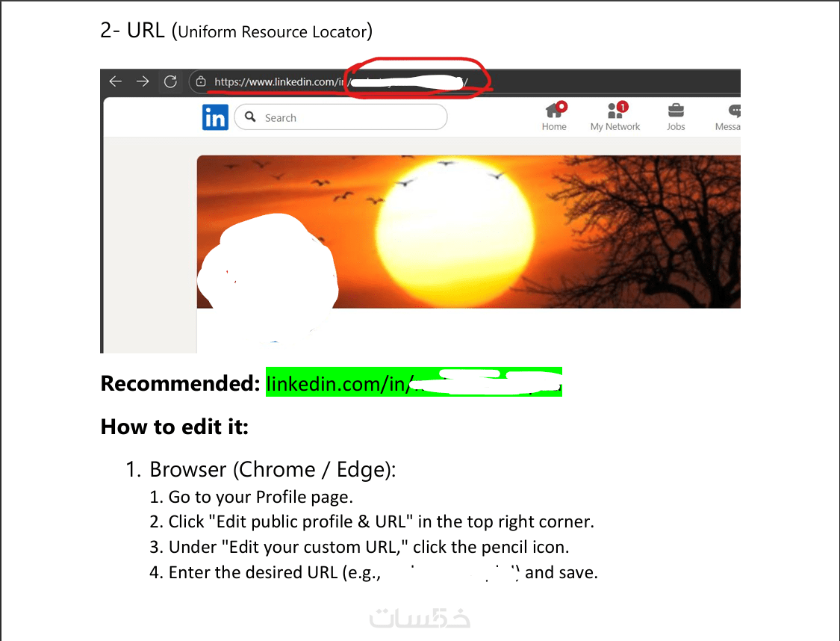
Task: Click the magnifier icon in Search
Action: (250, 117)
